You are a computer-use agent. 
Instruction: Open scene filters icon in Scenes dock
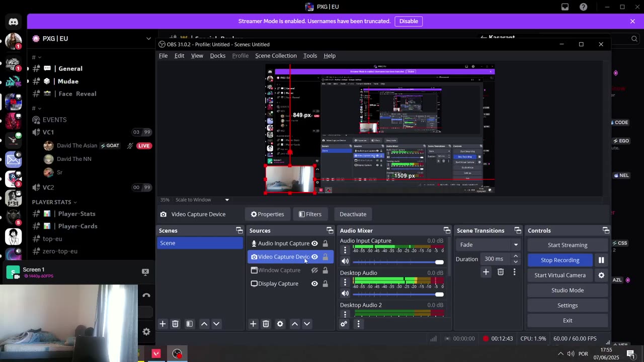click(190, 324)
